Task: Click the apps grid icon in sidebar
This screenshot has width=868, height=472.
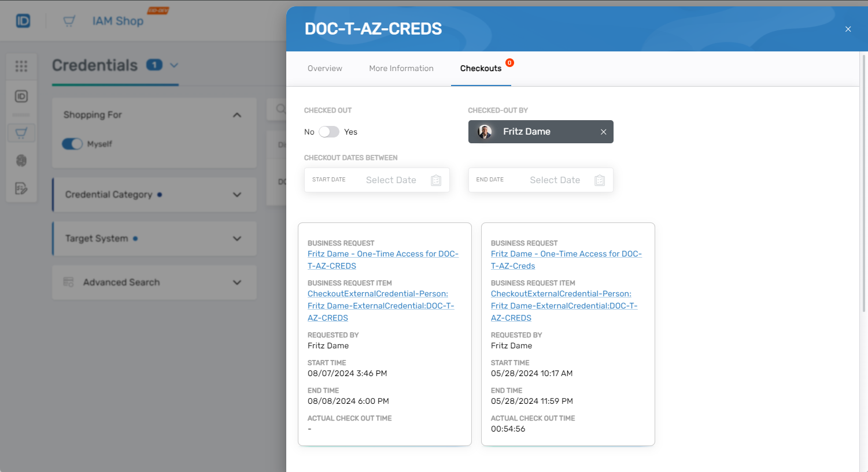Action: click(x=21, y=66)
